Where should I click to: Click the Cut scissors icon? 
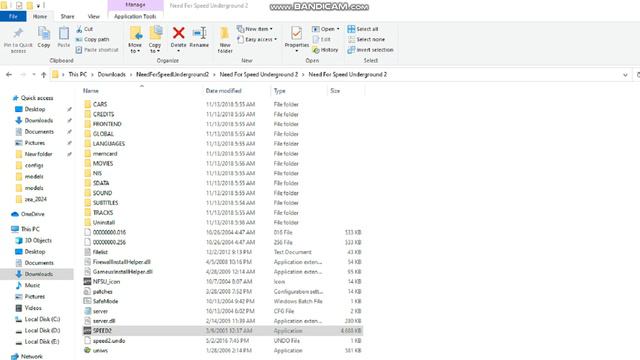(x=79, y=29)
